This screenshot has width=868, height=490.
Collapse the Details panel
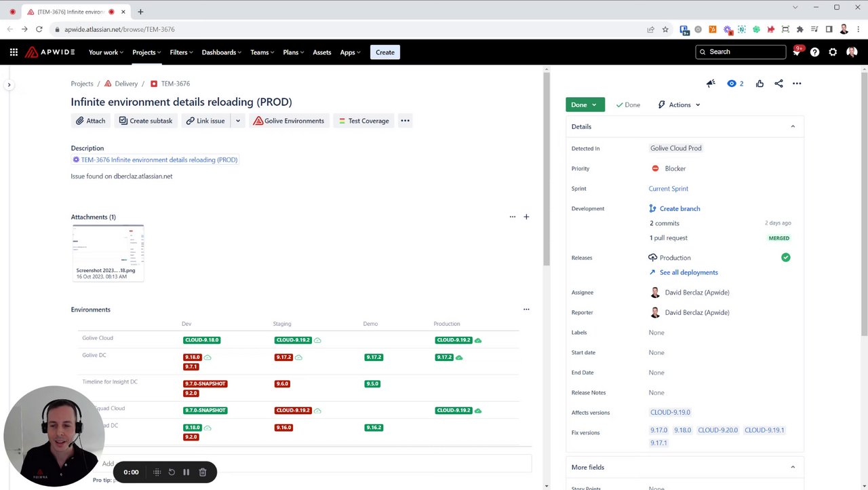click(793, 126)
